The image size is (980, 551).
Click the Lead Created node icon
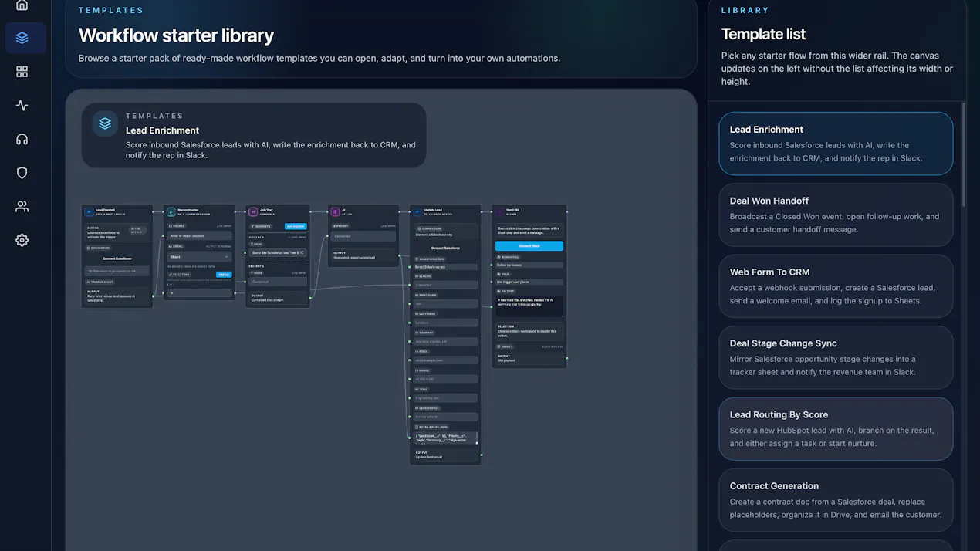89,211
